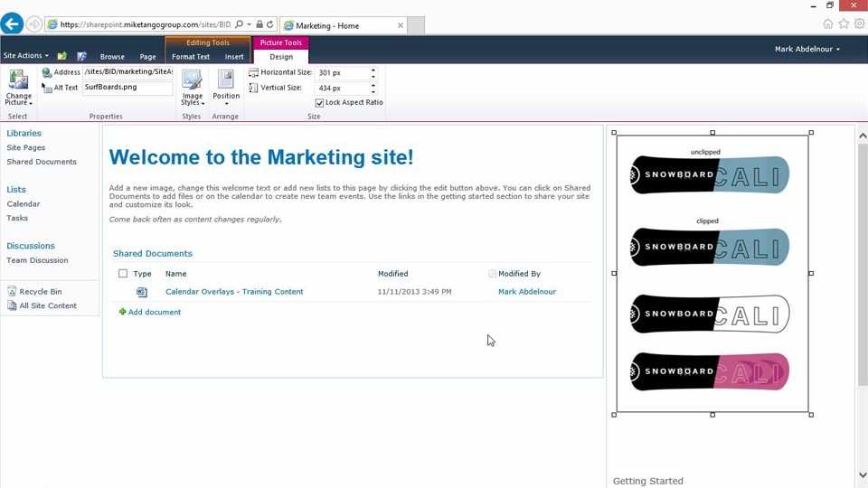This screenshot has width=868, height=488.
Task: Click the Horizontal Size value field
Action: pos(342,73)
